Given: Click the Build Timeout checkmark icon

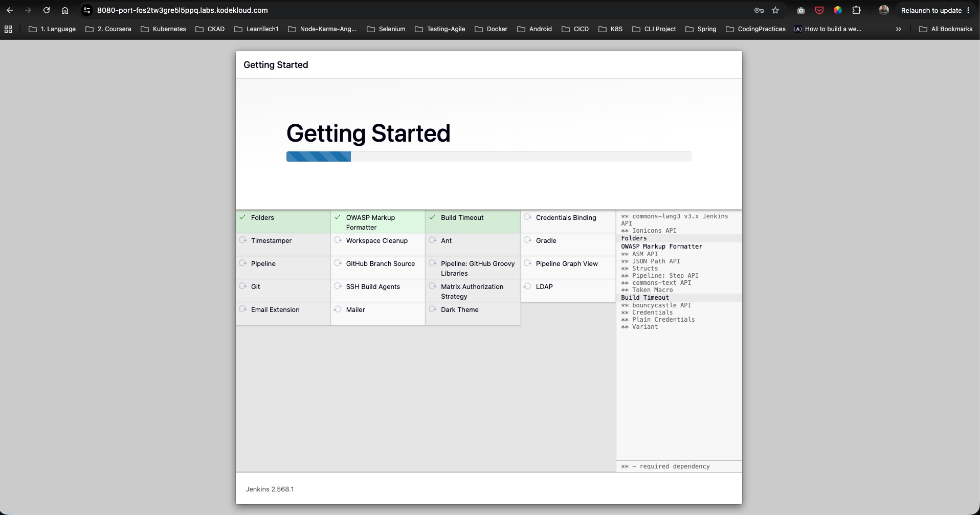Looking at the screenshot, I should point(432,217).
